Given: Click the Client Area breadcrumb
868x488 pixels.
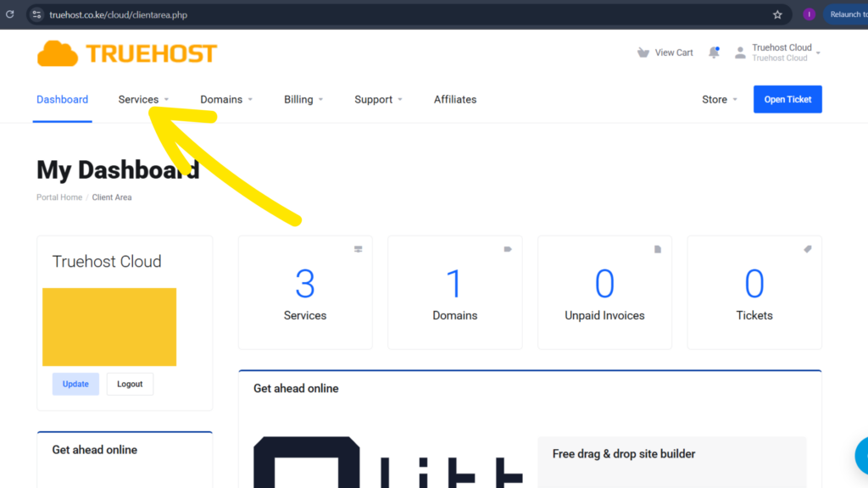Looking at the screenshot, I should pyautogui.click(x=112, y=197).
